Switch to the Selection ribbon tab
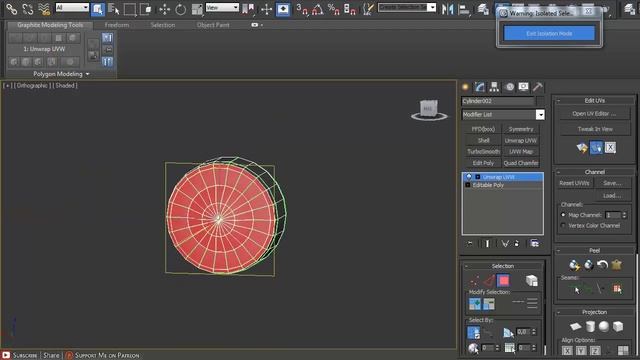The image size is (640, 360). click(x=162, y=25)
